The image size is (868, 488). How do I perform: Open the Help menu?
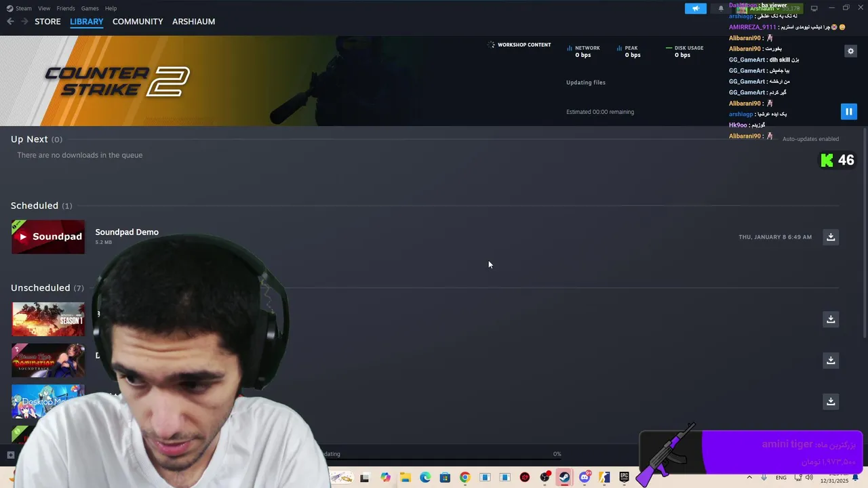[x=111, y=8]
